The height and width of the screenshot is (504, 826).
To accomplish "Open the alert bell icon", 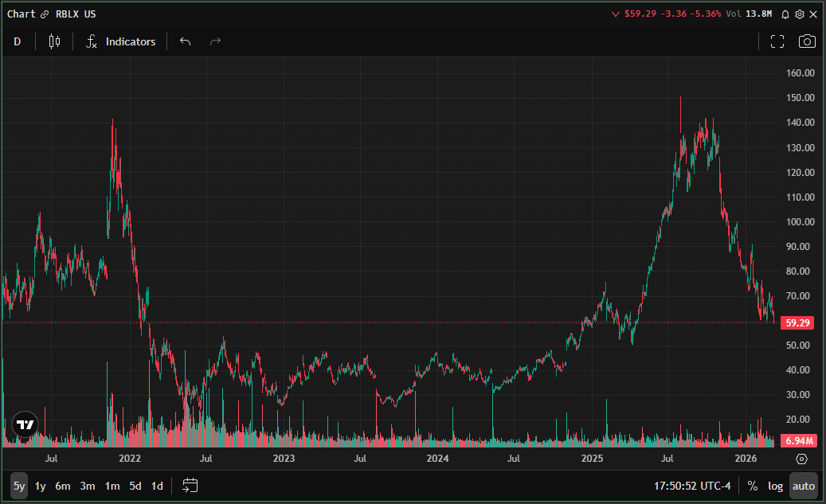I will [785, 14].
